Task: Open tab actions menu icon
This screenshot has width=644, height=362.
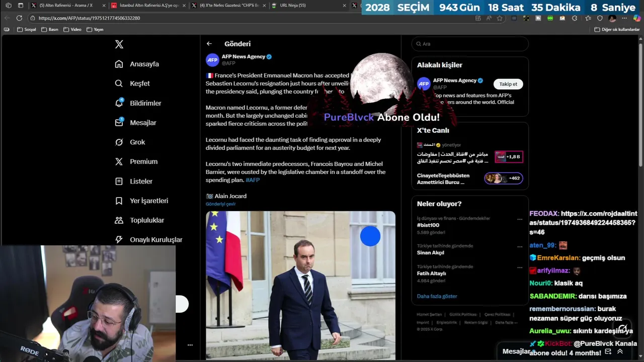Action: click(x=21, y=6)
